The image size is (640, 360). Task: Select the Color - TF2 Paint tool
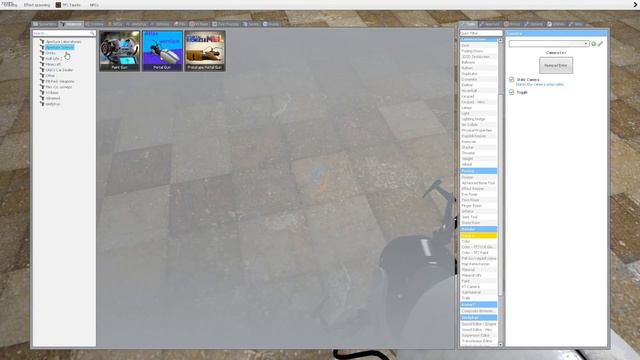tap(478, 253)
